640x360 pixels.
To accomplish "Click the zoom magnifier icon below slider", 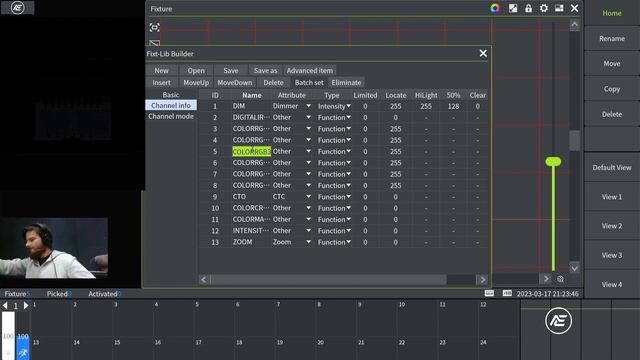I will pyautogui.click(x=560, y=279).
